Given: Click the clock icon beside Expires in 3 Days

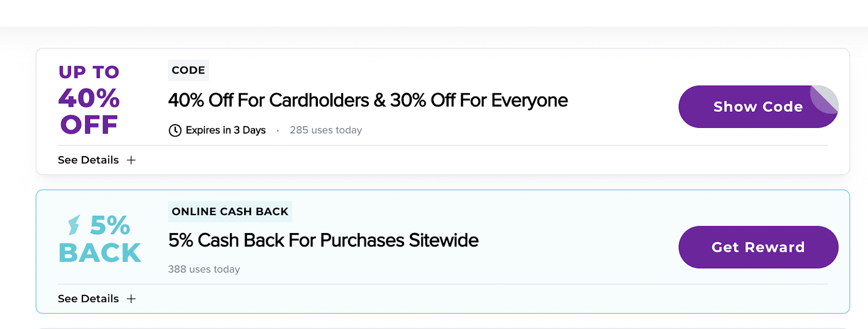Looking at the screenshot, I should pyautogui.click(x=175, y=131).
